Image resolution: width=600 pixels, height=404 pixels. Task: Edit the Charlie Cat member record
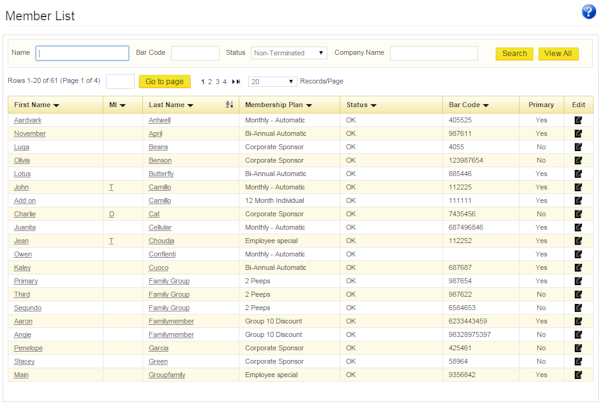578,214
